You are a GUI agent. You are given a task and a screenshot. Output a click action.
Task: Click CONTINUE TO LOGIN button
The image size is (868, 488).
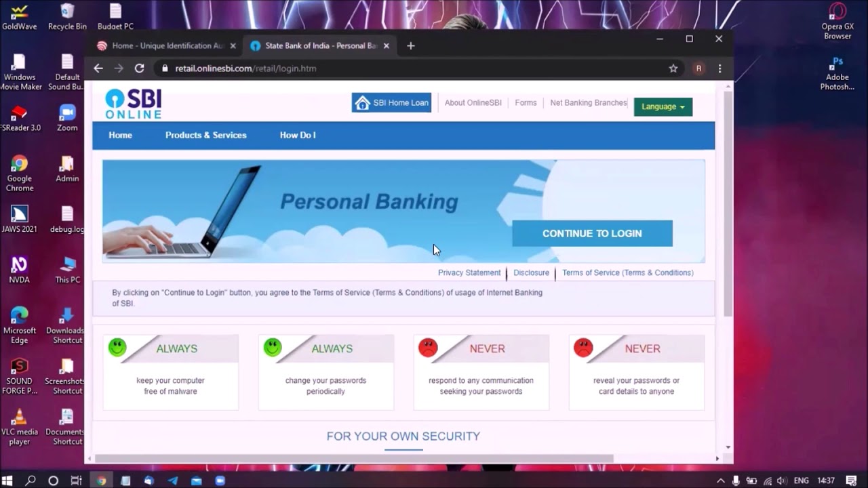click(592, 233)
